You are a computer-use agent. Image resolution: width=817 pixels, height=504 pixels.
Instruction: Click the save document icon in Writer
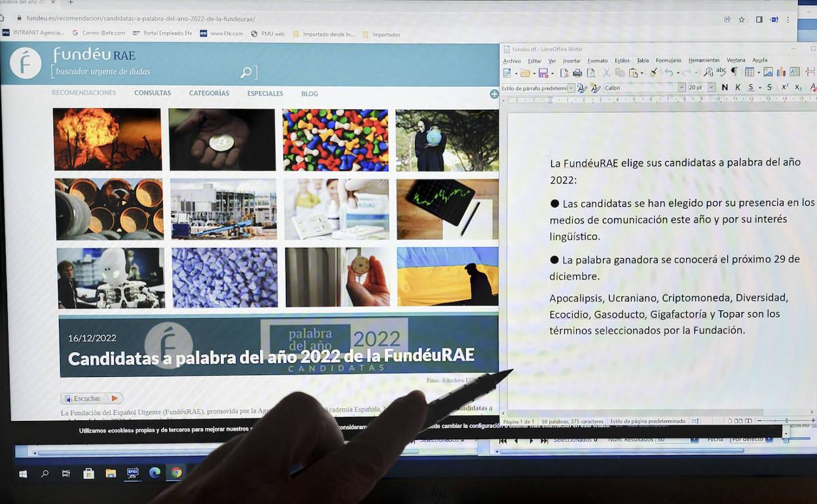543,73
